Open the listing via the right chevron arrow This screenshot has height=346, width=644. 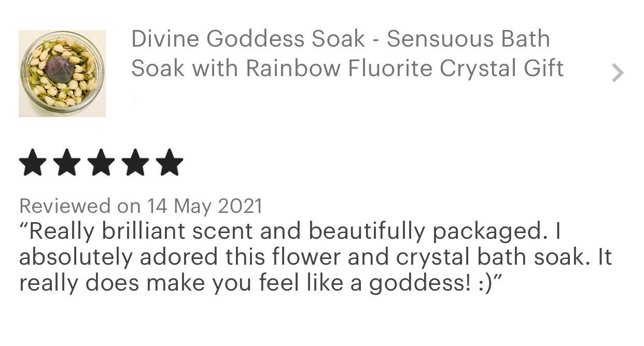(x=617, y=73)
